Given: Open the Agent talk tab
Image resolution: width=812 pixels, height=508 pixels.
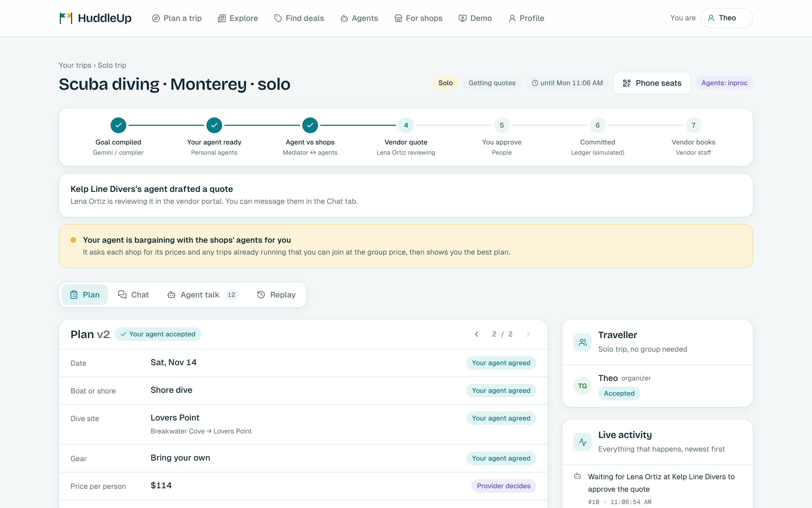Looking at the screenshot, I should 203,295.
